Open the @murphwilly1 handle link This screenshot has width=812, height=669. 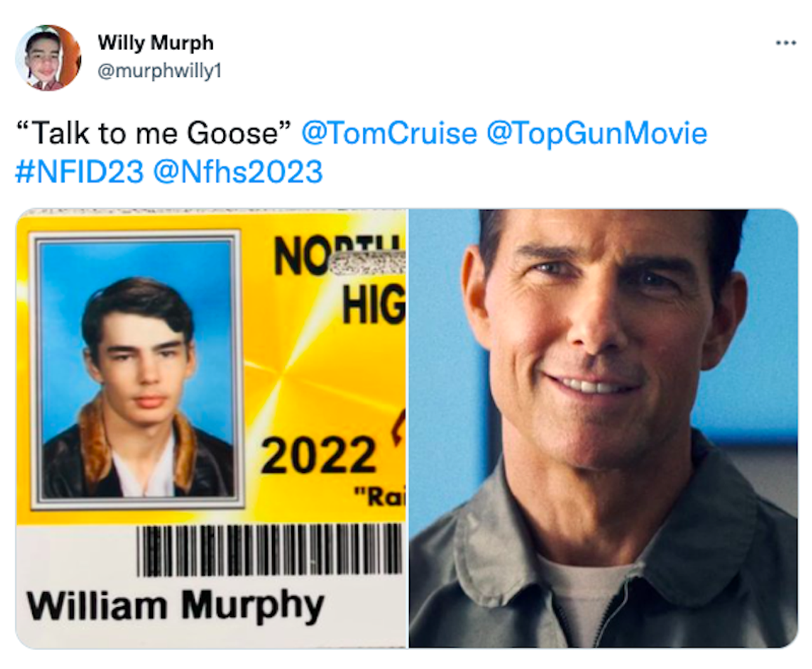click(x=159, y=70)
